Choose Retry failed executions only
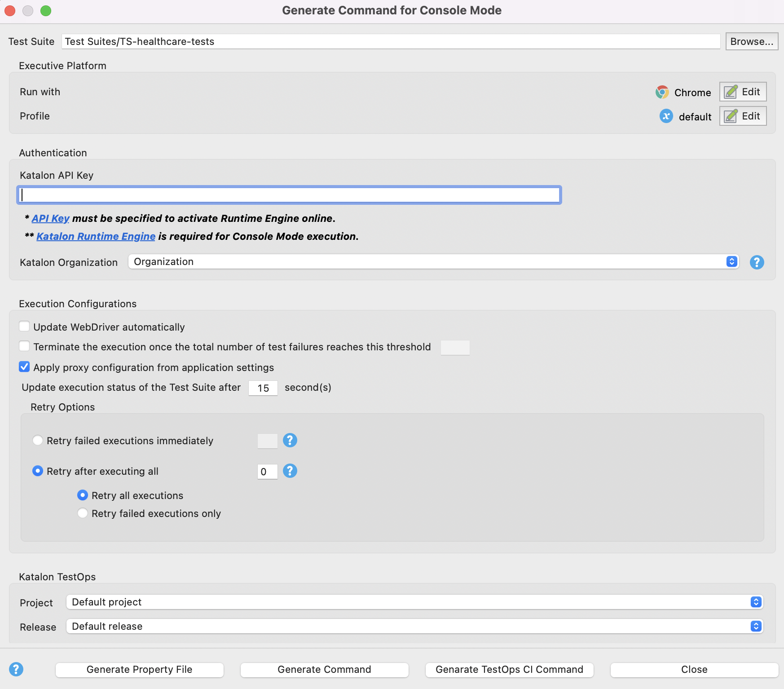784x689 pixels. pos(83,513)
